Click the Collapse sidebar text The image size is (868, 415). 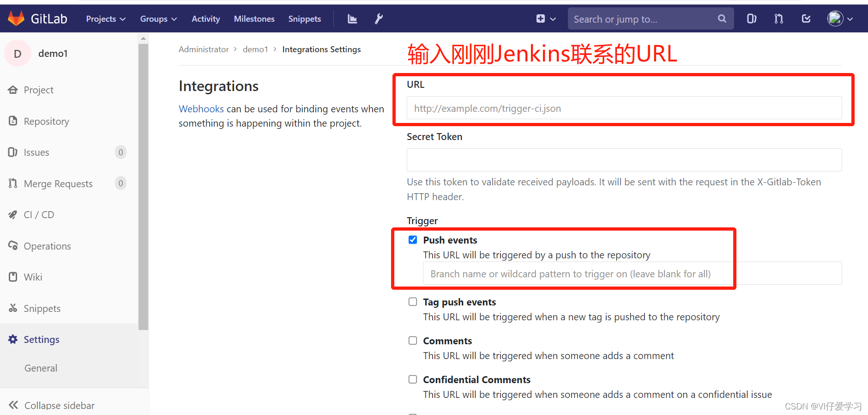[60, 405]
